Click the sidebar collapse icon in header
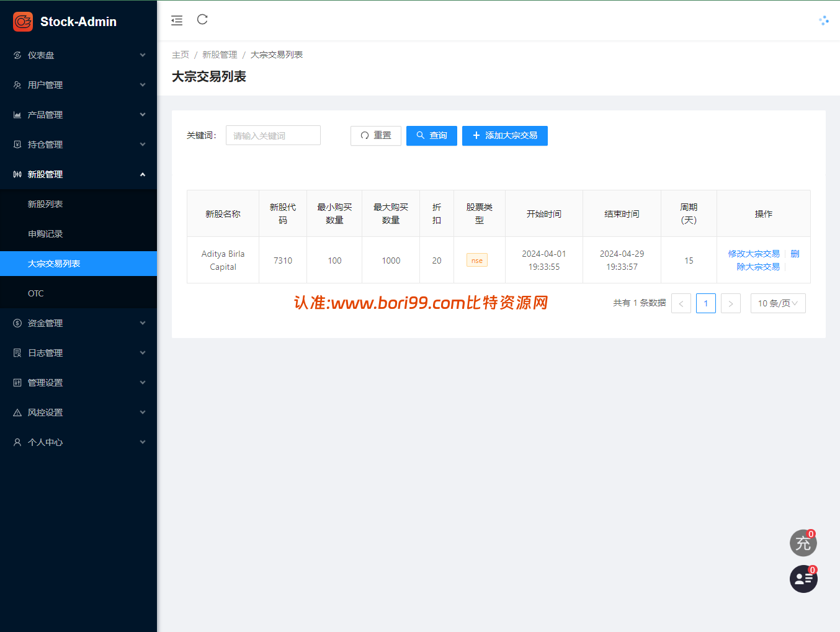840x632 pixels. 177,20
